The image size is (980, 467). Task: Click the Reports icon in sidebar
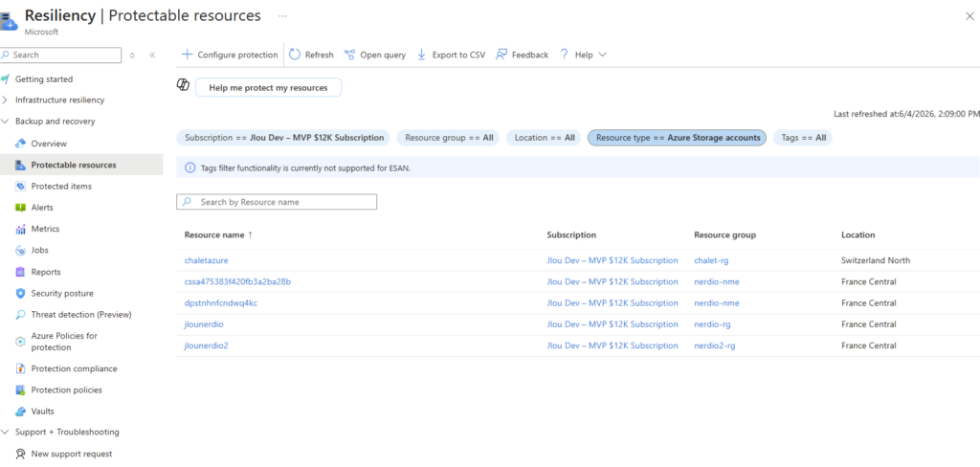[20, 272]
